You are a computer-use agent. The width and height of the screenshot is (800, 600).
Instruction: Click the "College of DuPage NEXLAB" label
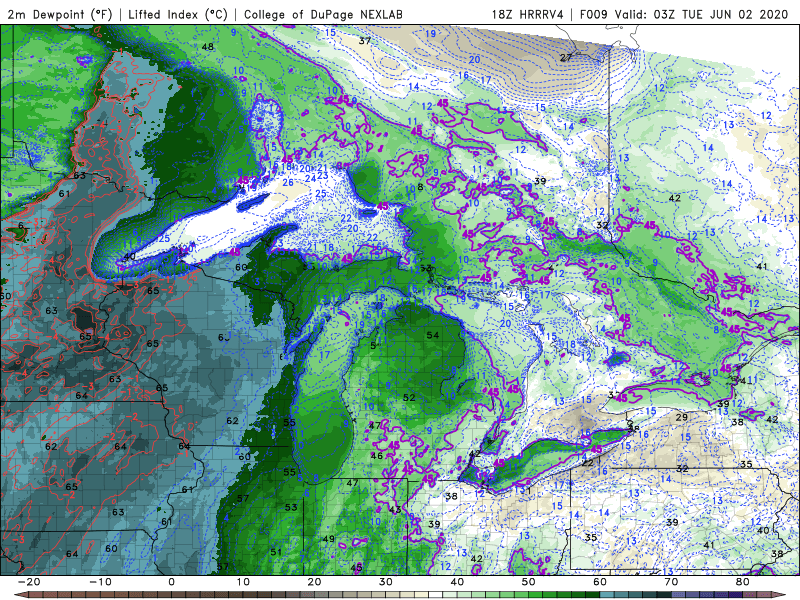[323, 14]
